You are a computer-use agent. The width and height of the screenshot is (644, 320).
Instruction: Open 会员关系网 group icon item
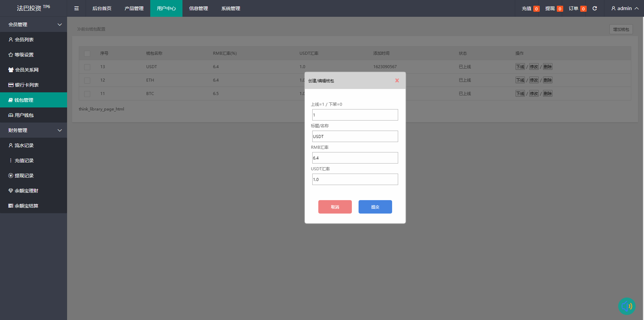(x=11, y=70)
